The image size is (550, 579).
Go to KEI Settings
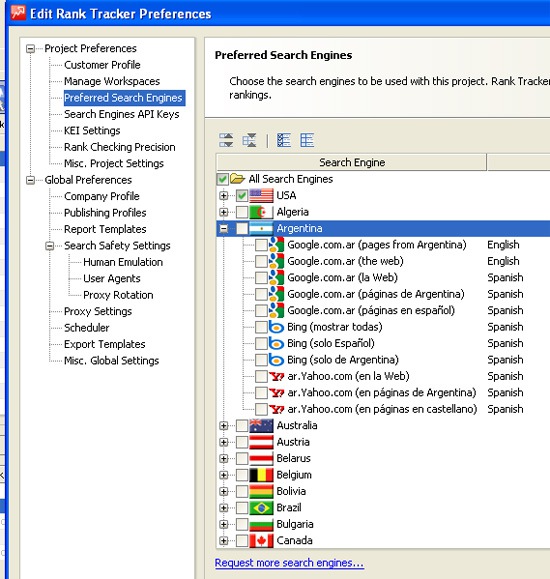[x=92, y=131]
